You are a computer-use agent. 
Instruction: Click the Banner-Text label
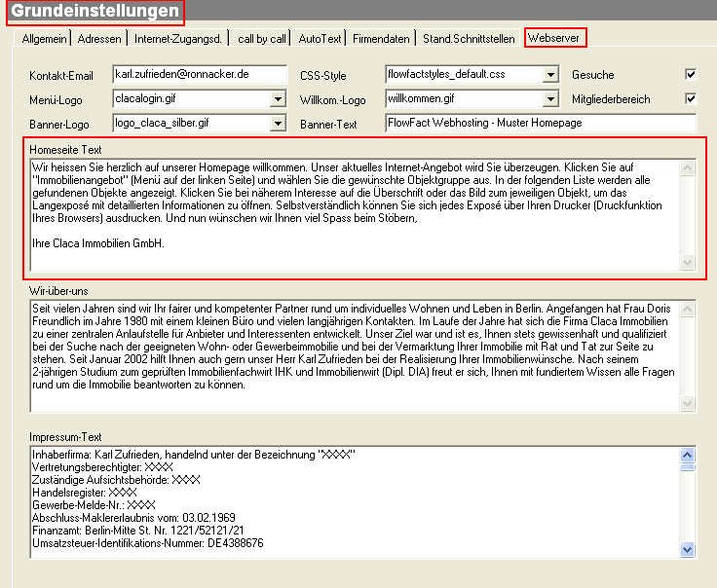coord(328,125)
